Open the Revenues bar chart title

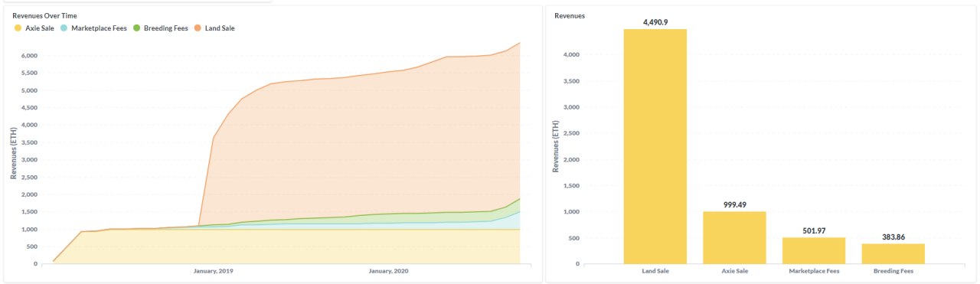point(570,15)
